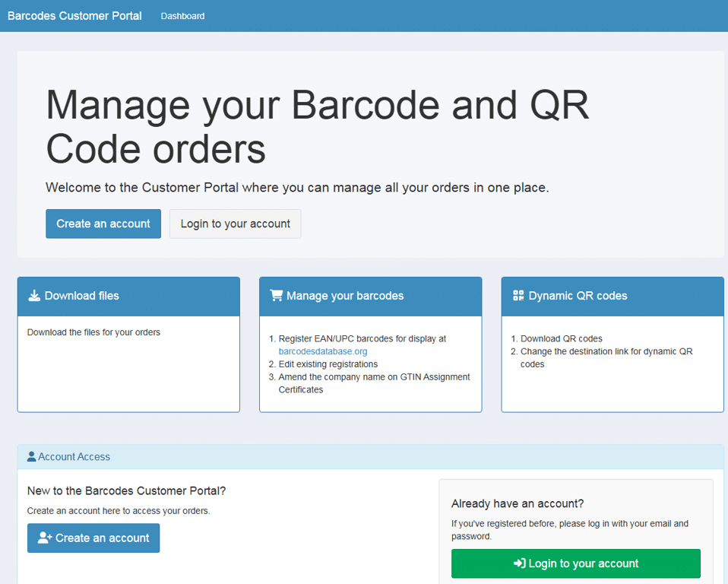This screenshot has width=728, height=584.
Task: Click the Already have an account? heading
Action: click(x=518, y=503)
